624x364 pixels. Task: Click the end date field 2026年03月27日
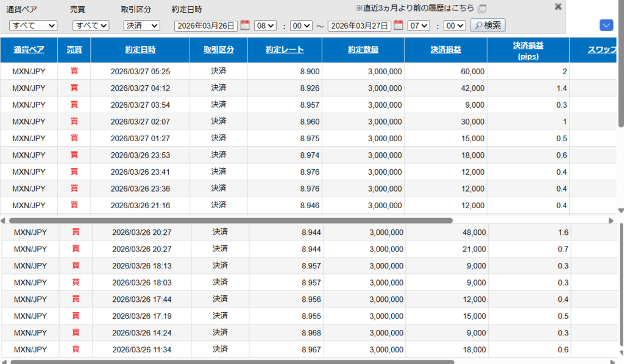point(360,26)
